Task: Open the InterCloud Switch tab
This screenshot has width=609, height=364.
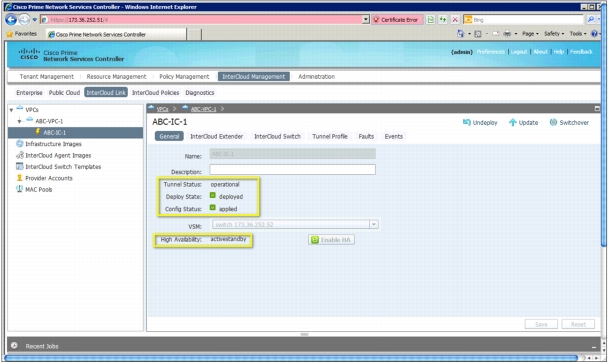Action: (277, 136)
